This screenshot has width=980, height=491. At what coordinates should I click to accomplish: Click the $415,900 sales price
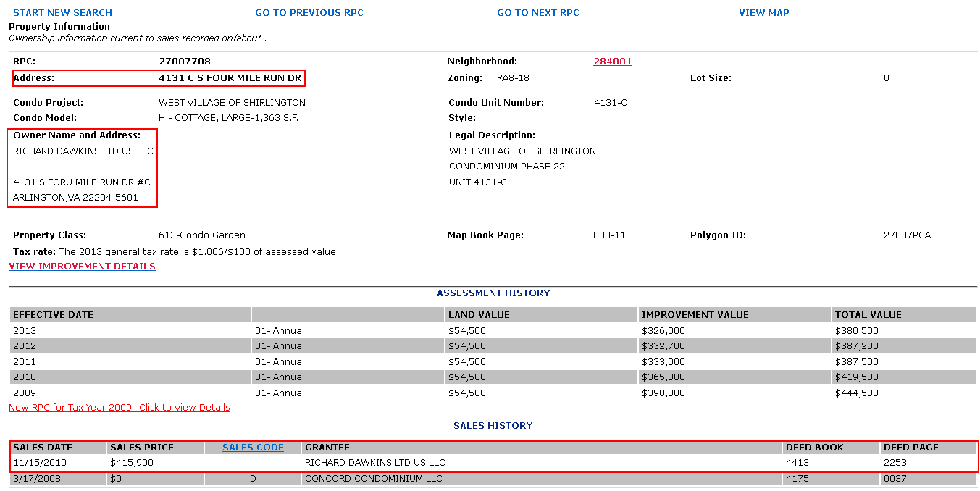(131, 463)
